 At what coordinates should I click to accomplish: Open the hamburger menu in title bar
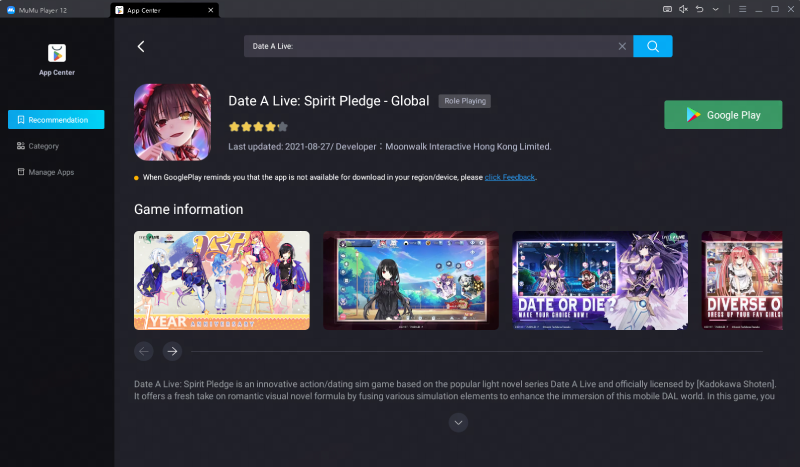[742, 9]
